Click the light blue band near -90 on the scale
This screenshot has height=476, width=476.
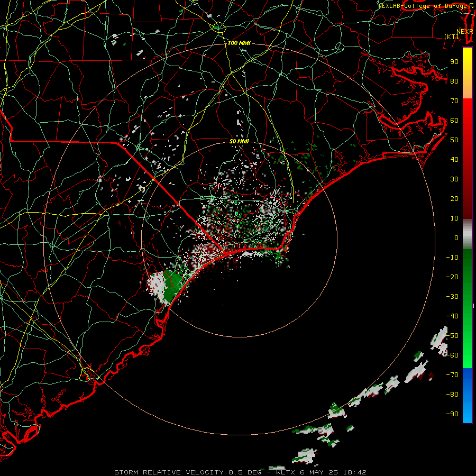click(x=467, y=413)
